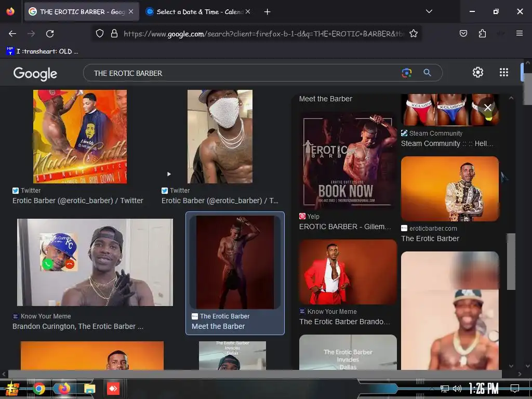Open the Nude Cuttz flyer Twitter thumbnail
This screenshot has width=532, height=399.
click(80, 137)
